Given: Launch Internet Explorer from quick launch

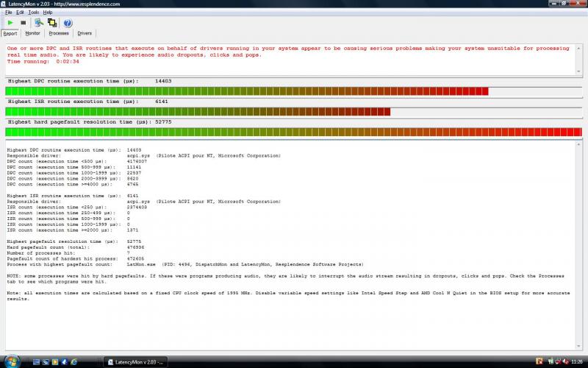Looking at the screenshot, I should pyautogui.click(x=74, y=362).
